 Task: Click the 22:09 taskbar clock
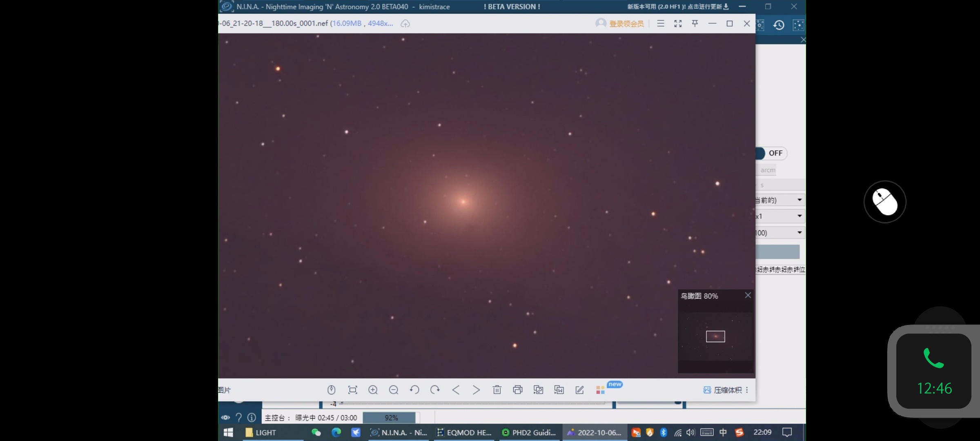(762, 432)
